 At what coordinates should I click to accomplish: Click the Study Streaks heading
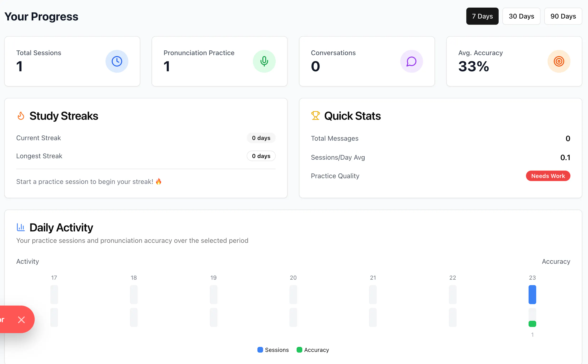point(64,116)
